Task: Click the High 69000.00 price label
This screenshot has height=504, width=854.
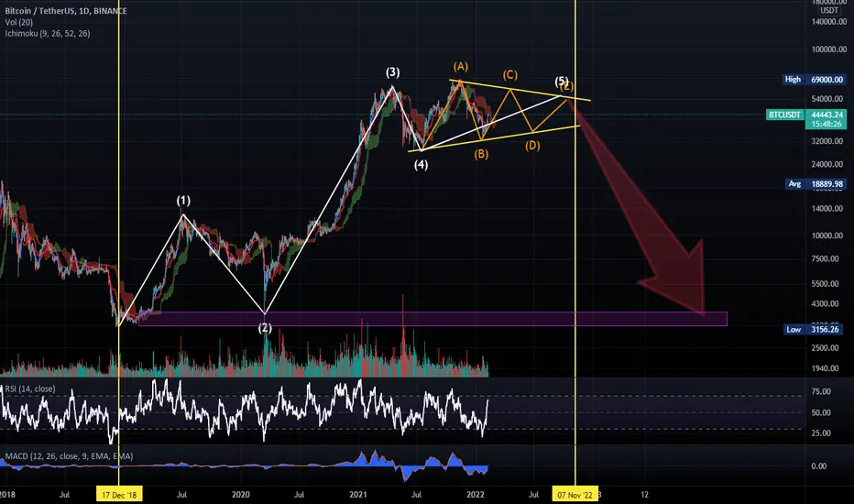Action: pyautogui.click(x=815, y=80)
